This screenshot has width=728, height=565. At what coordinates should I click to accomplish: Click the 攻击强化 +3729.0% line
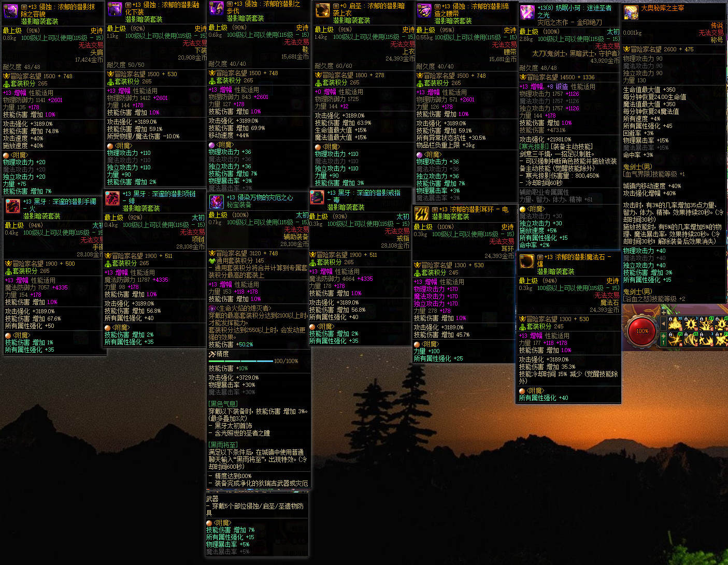pos(234,378)
